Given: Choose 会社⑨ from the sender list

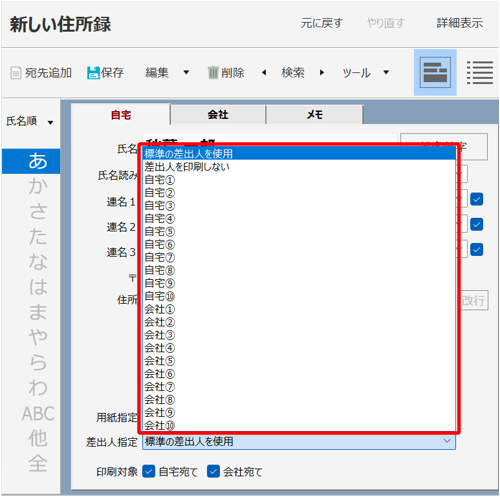Looking at the screenshot, I should [299, 413].
